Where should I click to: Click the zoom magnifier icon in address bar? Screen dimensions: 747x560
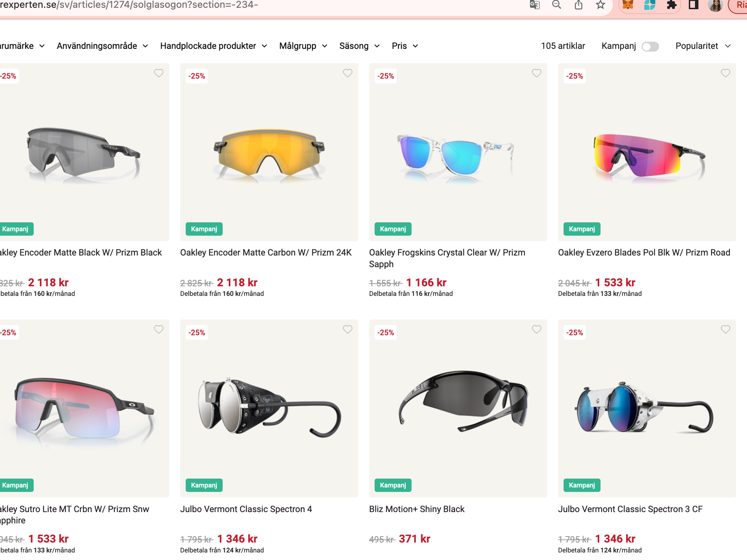click(x=556, y=5)
